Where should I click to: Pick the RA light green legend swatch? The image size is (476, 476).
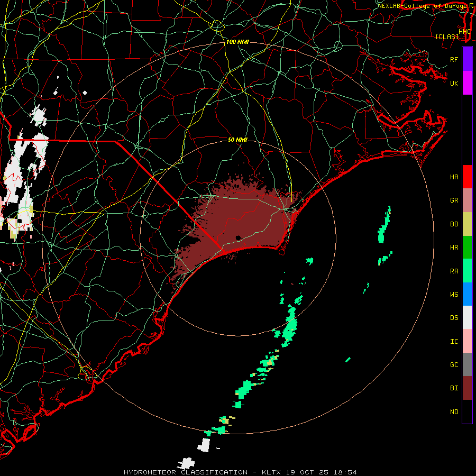tap(467, 271)
